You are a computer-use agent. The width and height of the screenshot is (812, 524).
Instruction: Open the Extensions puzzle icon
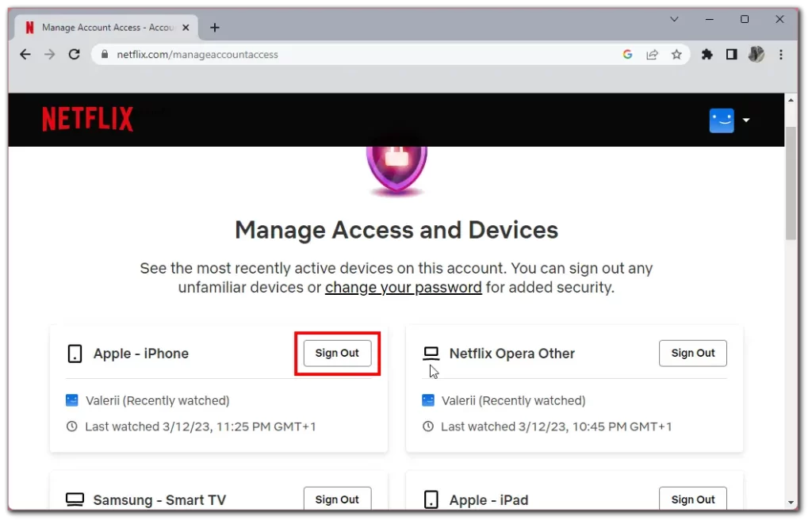pos(707,55)
